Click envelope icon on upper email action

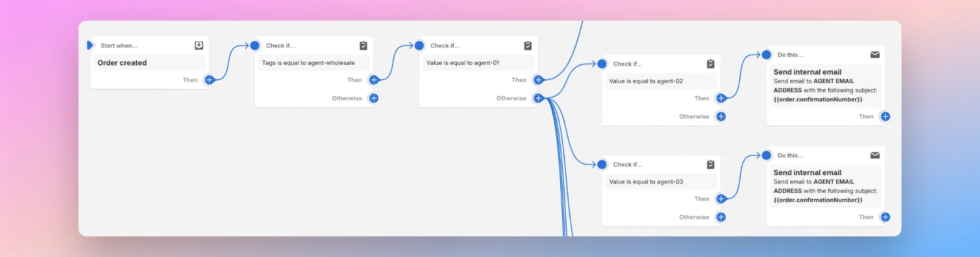point(875,55)
